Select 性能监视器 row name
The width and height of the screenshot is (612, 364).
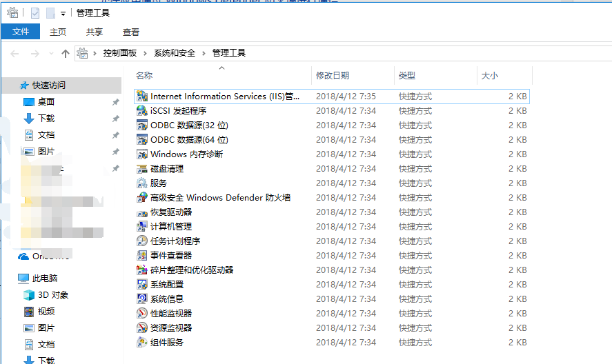(x=171, y=313)
